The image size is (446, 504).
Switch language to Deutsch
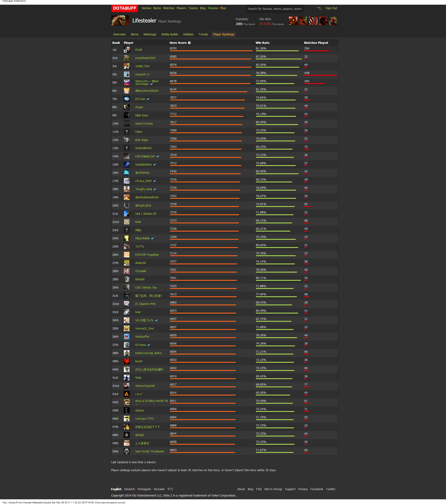tap(129, 489)
